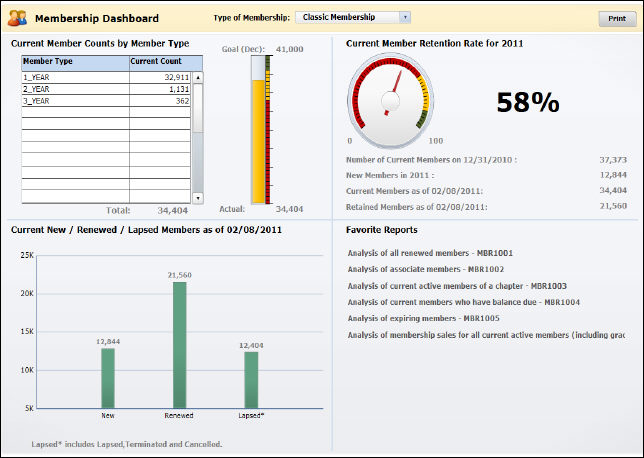This screenshot has height=458, width=644.
Task: Click the New members bar in chart
Action: click(108, 378)
